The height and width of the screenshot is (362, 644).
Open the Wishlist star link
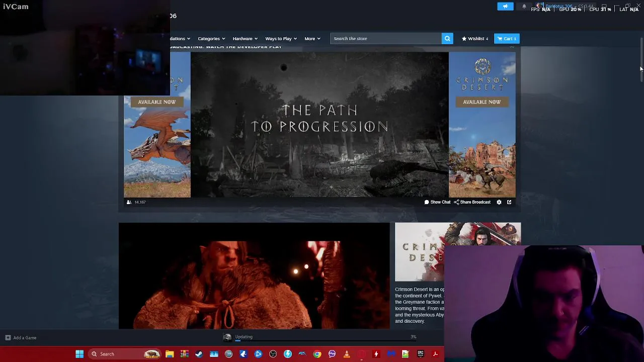coord(475,39)
